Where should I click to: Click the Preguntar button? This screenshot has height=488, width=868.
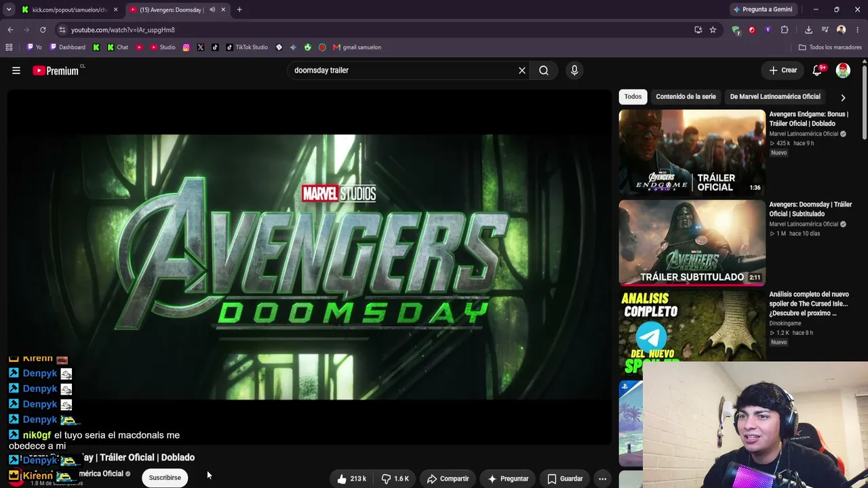pos(508,479)
